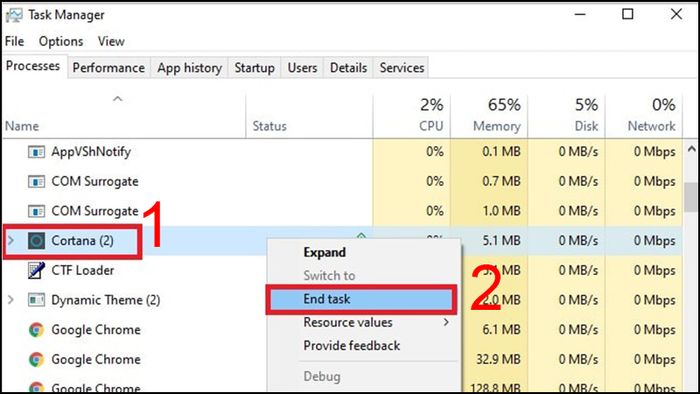Screen dimensions: 700x394
Task: Click the AppVShNotify process icon
Action: point(36,152)
